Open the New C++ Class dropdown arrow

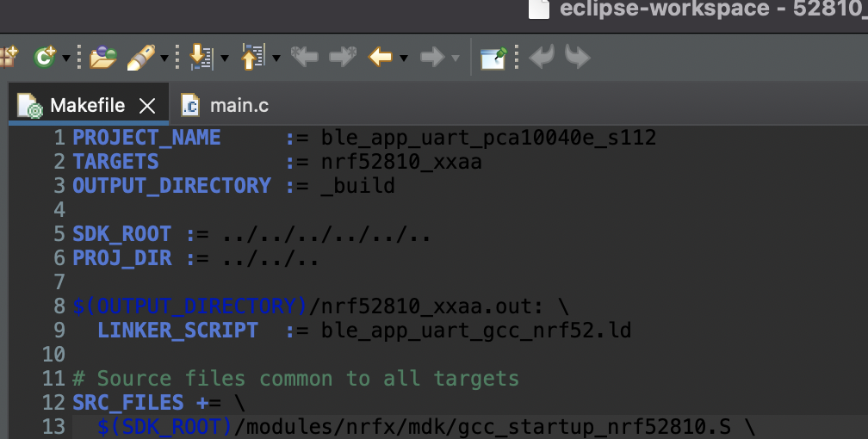[65, 59]
